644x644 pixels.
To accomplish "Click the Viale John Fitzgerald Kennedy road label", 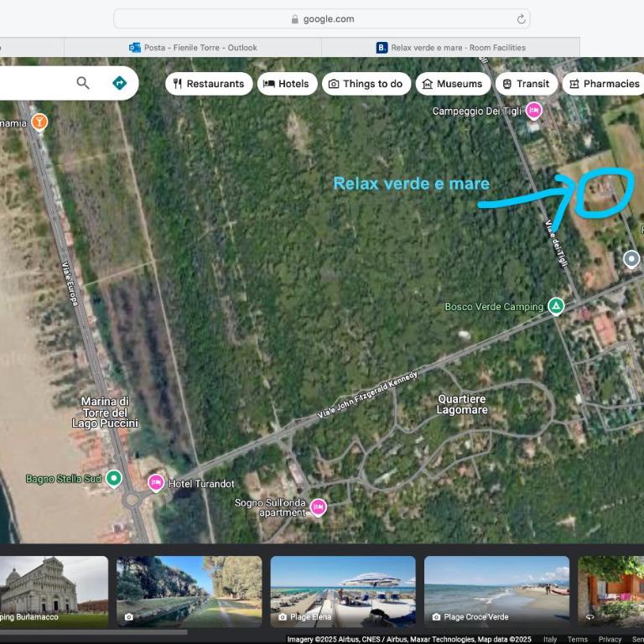I will click(367, 394).
